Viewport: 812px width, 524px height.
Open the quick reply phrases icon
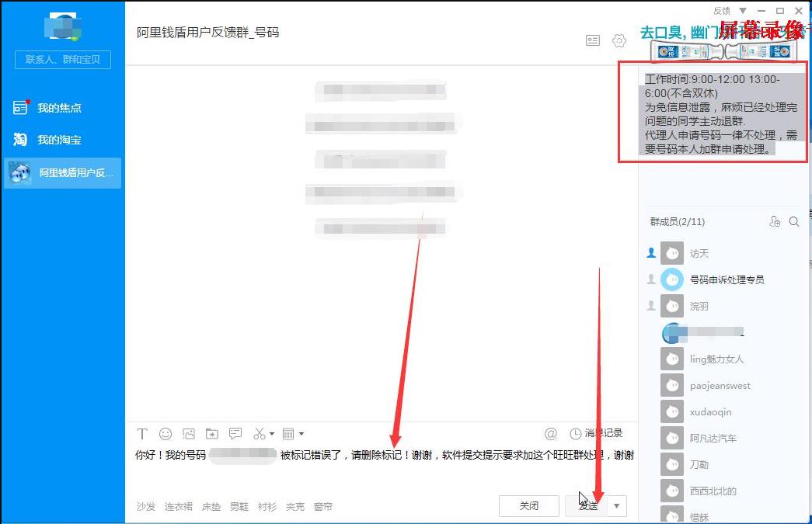(235, 433)
